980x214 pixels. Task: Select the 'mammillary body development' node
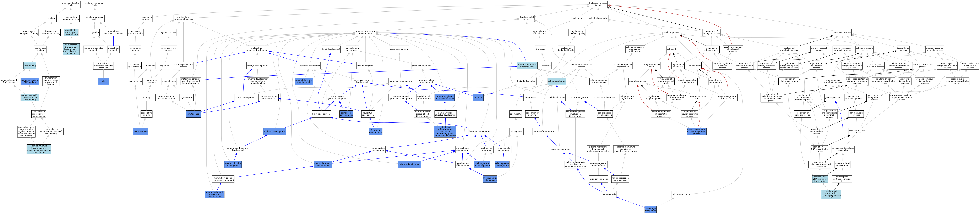pos(323,165)
